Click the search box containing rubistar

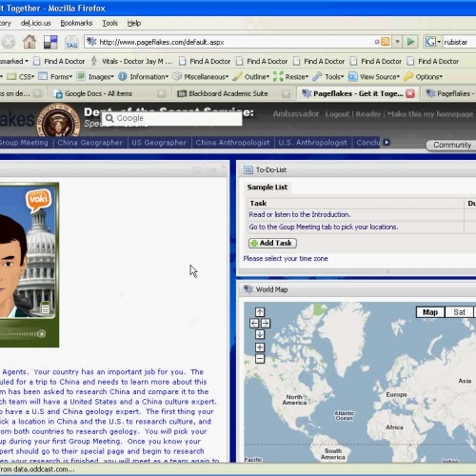[459, 42]
